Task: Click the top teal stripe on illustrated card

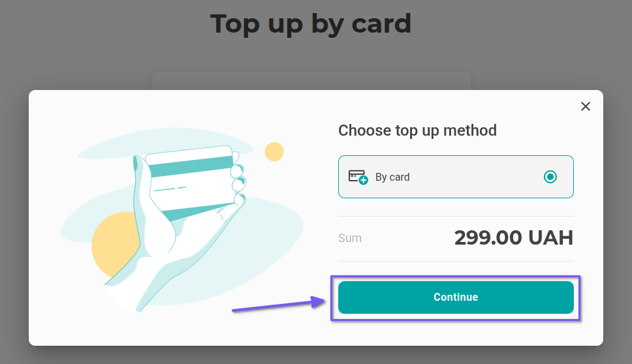Action: pyautogui.click(x=191, y=166)
